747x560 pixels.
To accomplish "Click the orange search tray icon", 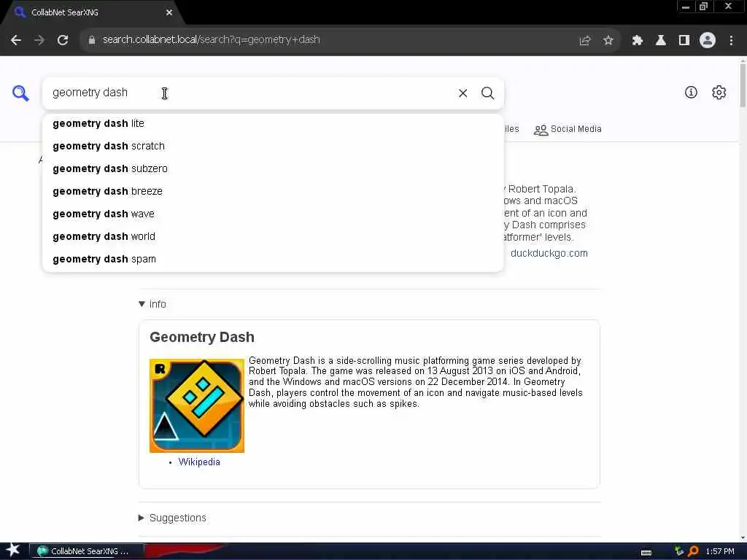I will tap(693, 551).
